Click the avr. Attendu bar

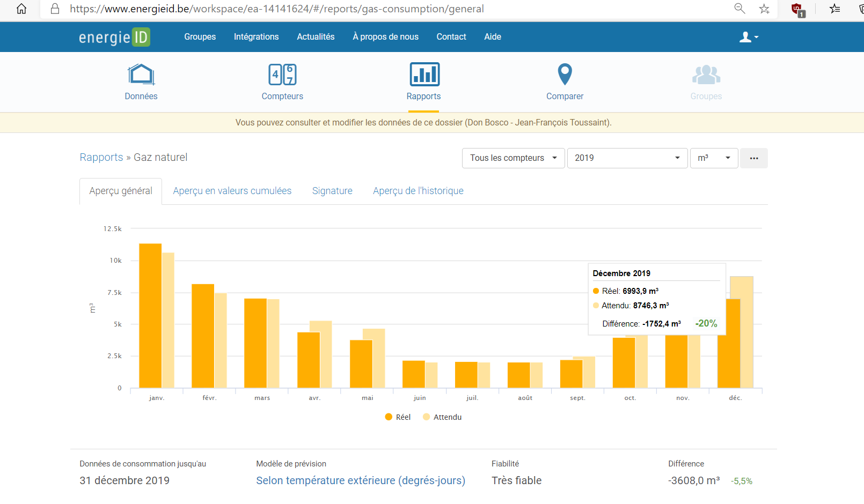click(x=326, y=354)
